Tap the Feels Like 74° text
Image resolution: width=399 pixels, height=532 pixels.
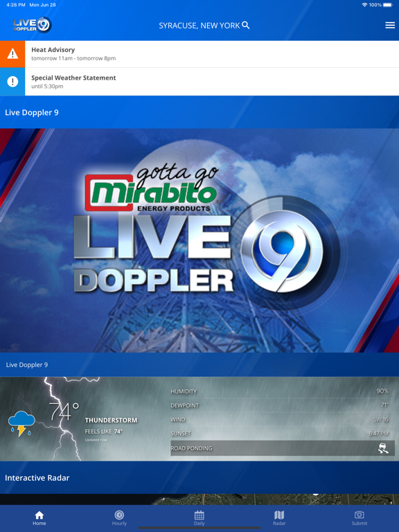(x=103, y=432)
